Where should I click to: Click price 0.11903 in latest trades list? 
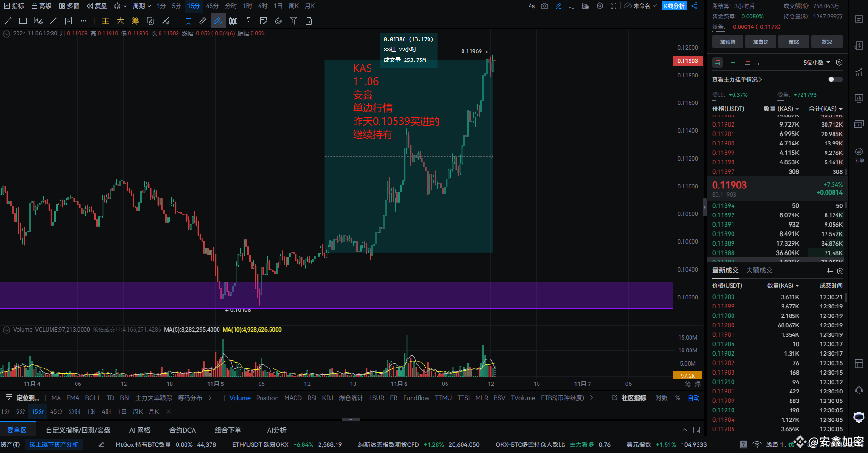(x=723, y=297)
